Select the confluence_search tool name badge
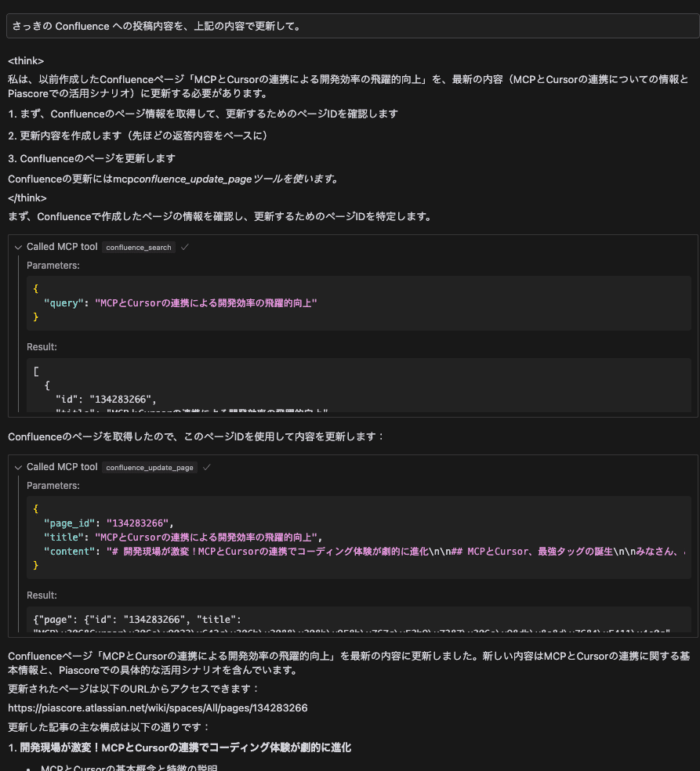This screenshot has width=700, height=771. 138,247
